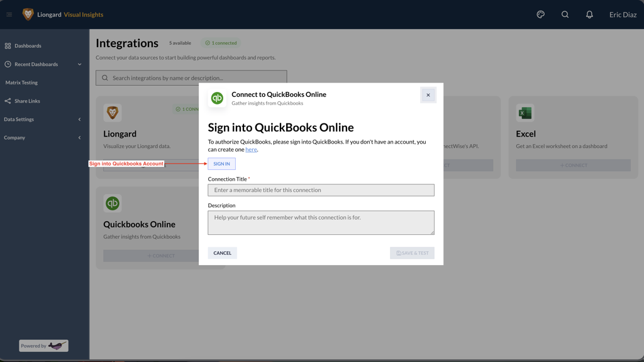Click the SIGN IN button

221,164
